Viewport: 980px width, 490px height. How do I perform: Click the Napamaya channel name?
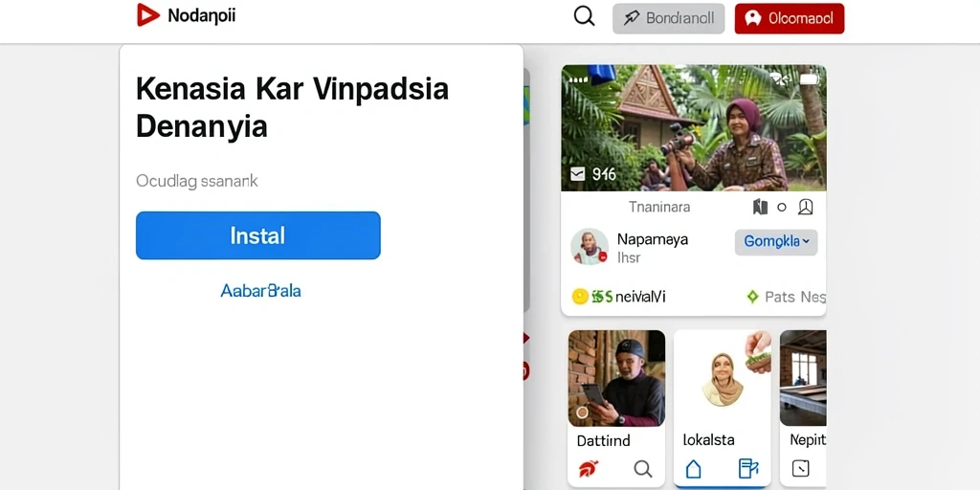click(x=653, y=239)
